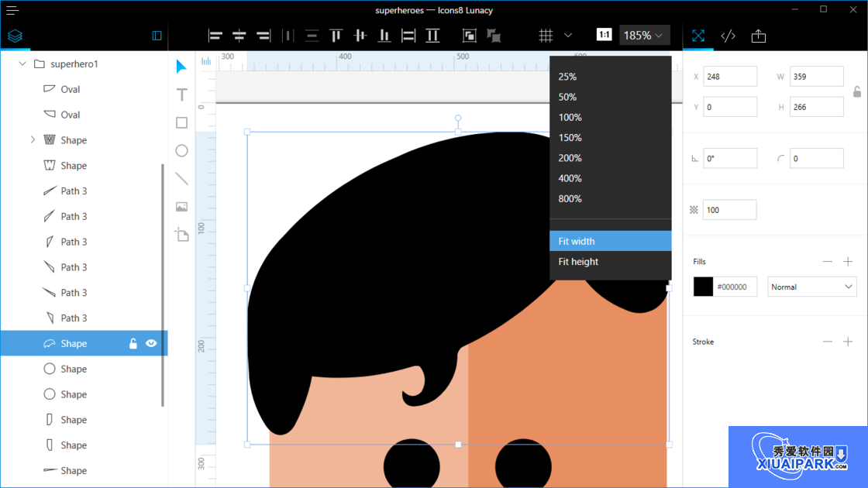The image size is (868, 488).
Task: Switch to the code view tab
Action: [x=728, y=36]
